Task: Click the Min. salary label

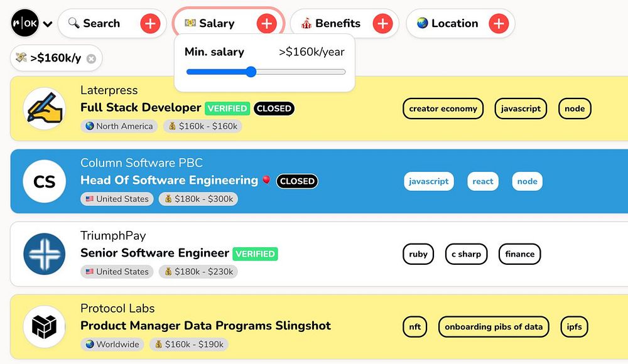Action: pyautogui.click(x=214, y=52)
